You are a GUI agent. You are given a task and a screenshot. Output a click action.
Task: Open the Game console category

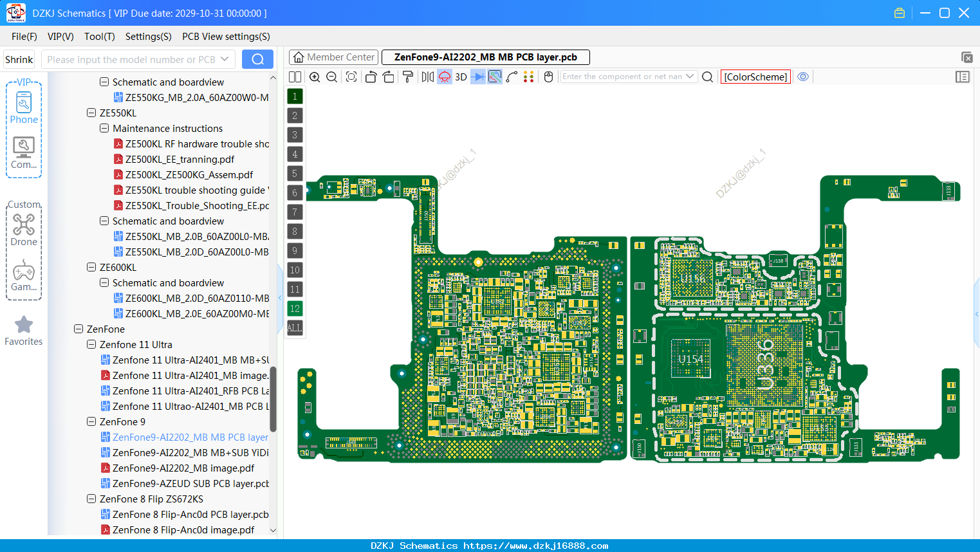click(x=24, y=275)
